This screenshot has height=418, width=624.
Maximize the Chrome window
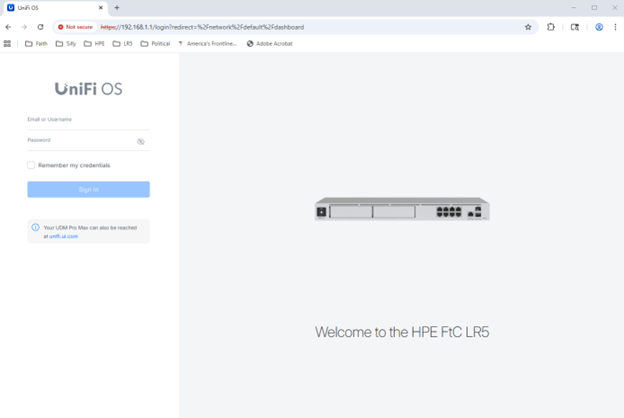pos(594,8)
